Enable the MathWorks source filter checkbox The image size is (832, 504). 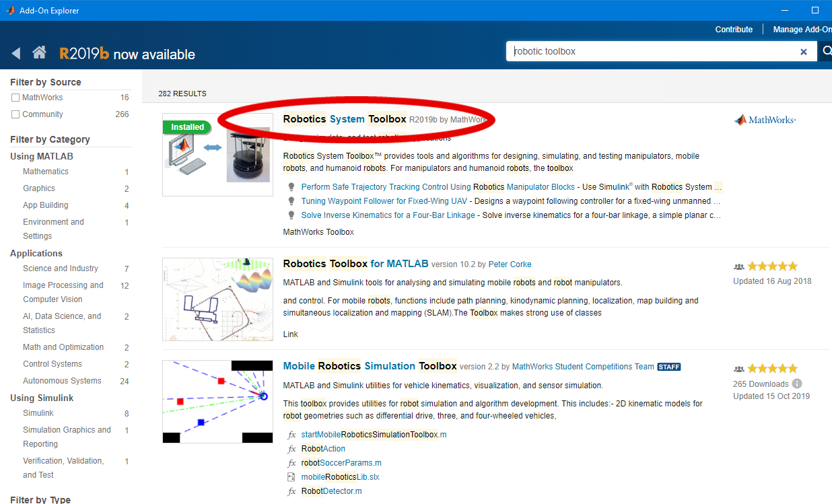pos(15,98)
